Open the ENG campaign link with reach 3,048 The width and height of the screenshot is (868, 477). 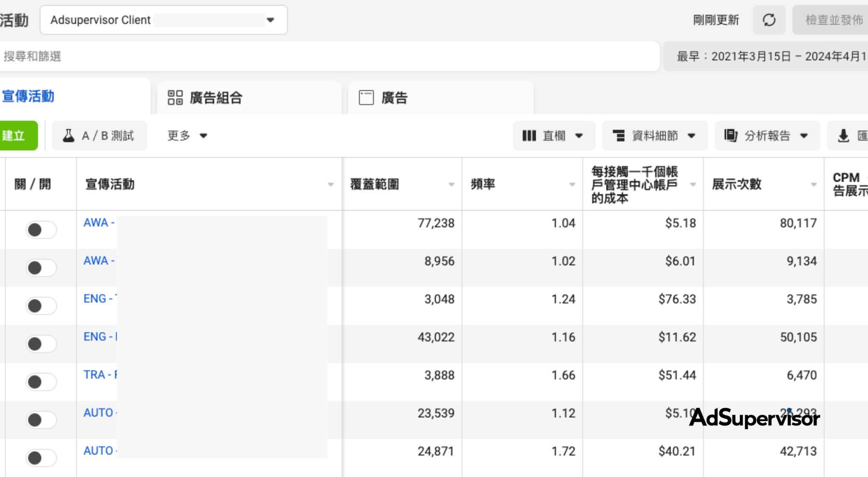point(100,299)
